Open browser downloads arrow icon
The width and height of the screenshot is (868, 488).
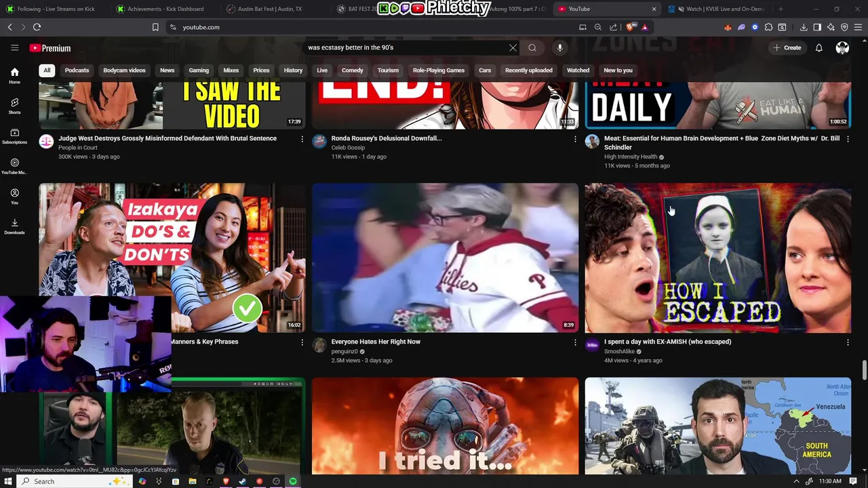tap(804, 27)
